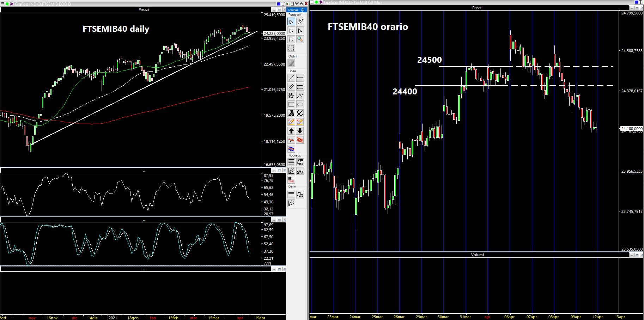This screenshot has width=644, height=320.
Task: Click the Puntatori section label
Action: 295,15
